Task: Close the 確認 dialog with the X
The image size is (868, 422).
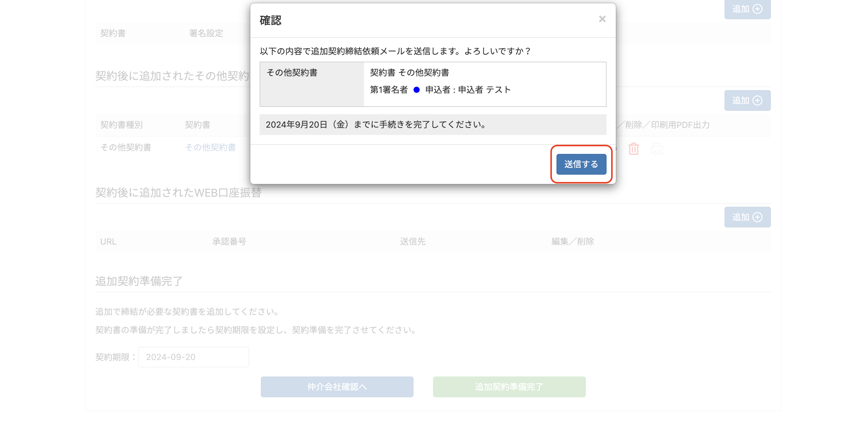Action: 602,19
